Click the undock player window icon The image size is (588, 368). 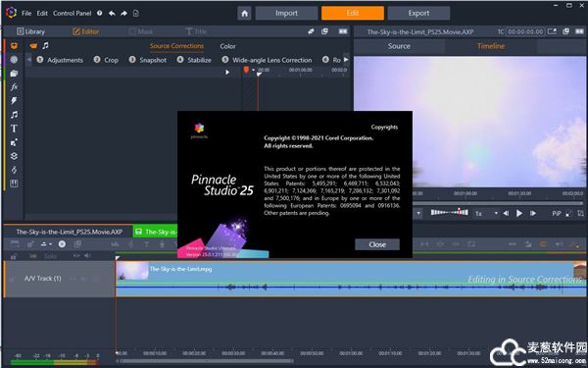(x=565, y=31)
